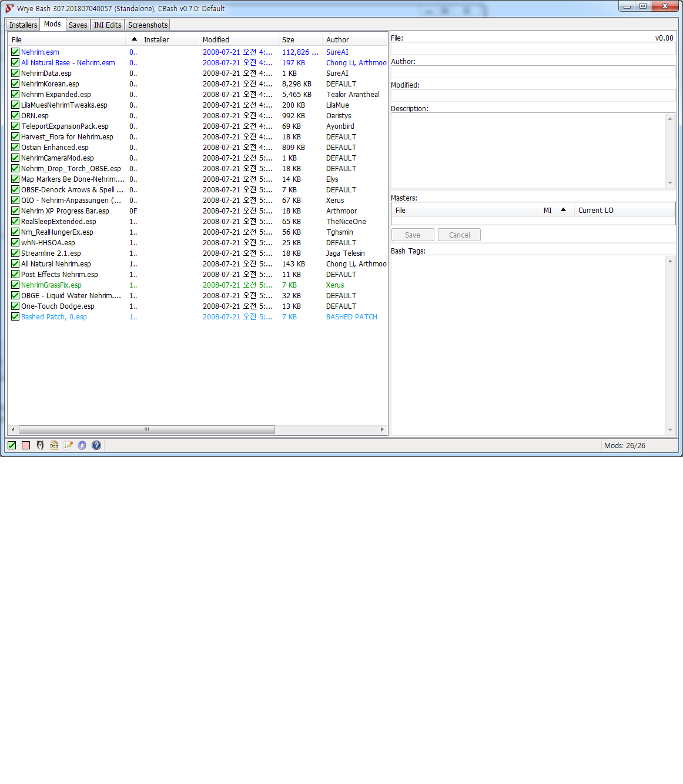Click the Save button
The width and height of the screenshot is (683, 784).
(413, 235)
